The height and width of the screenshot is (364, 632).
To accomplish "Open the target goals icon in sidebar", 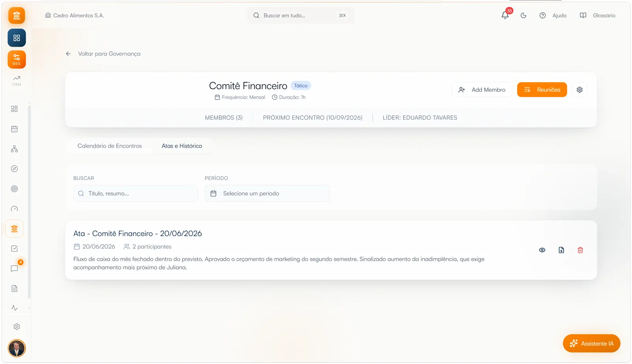I will point(15,189).
